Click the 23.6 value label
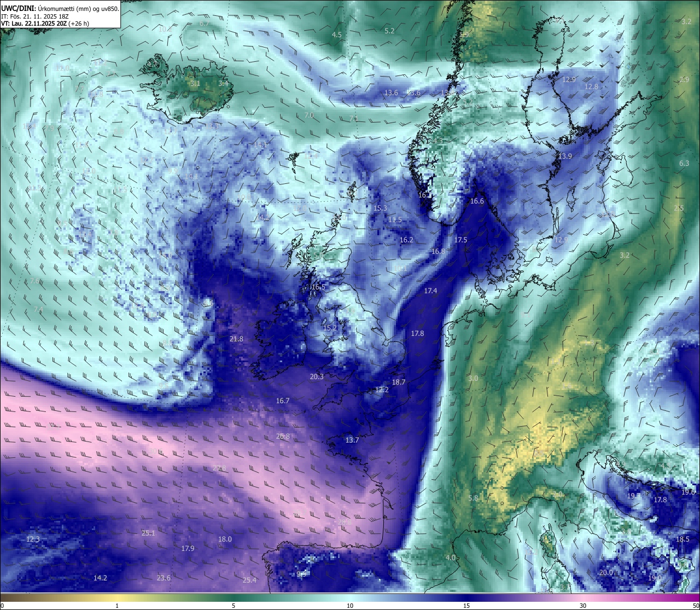Screen dimensions: 700x610 click(x=164, y=578)
